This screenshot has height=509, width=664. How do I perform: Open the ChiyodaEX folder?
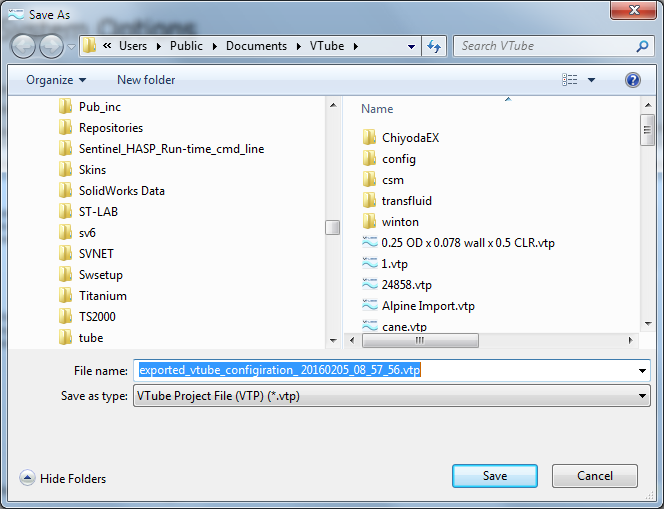click(x=410, y=138)
